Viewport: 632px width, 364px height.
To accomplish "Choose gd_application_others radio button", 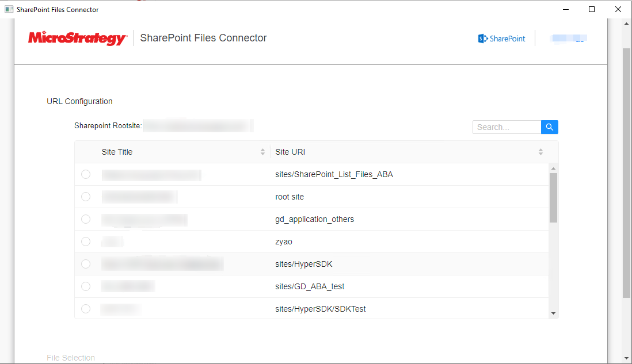I will [86, 219].
